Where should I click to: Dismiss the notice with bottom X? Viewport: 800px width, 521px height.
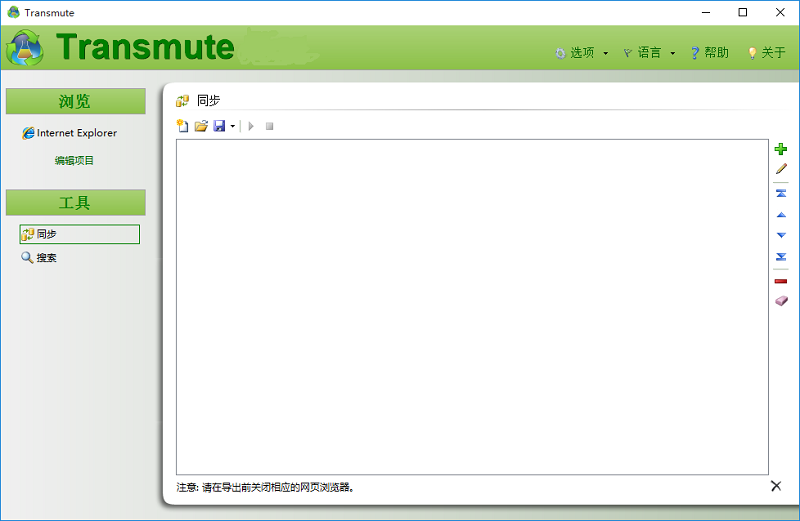click(x=776, y=486)
